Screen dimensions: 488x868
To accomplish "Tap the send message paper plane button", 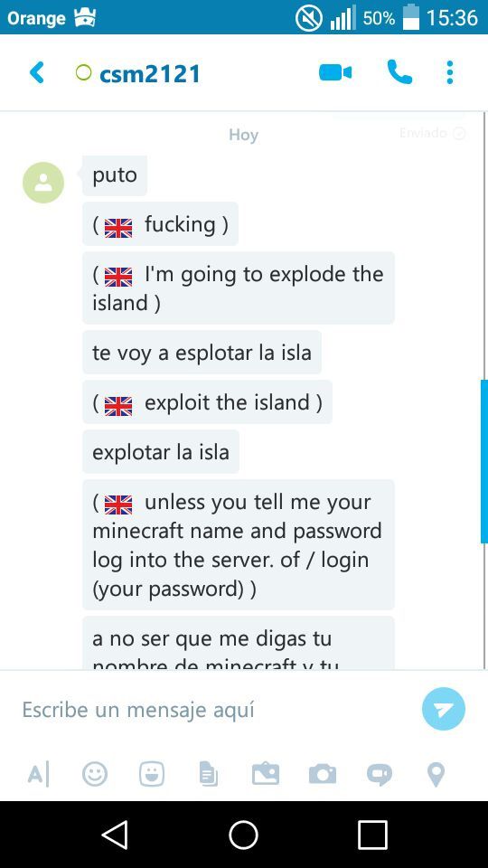I will 443,709.
